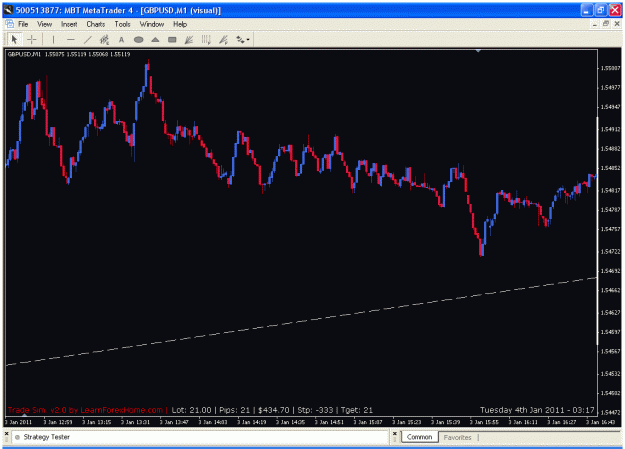Viewport: 625px width, 449px height.
Task: Click the Tuesday 4th Jan 2011 timestamp
Action: (537, 410)
